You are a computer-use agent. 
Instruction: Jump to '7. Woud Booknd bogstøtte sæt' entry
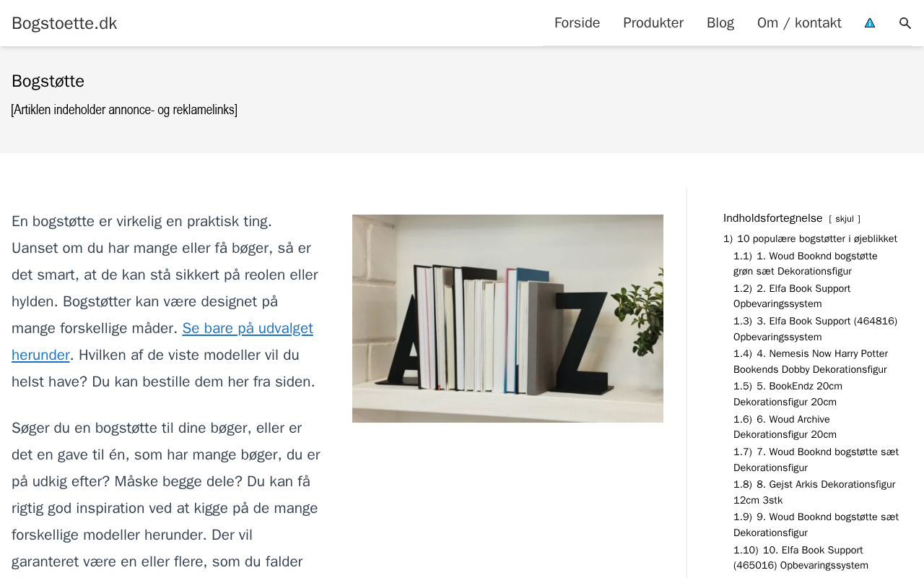click(x=816, y=460)
